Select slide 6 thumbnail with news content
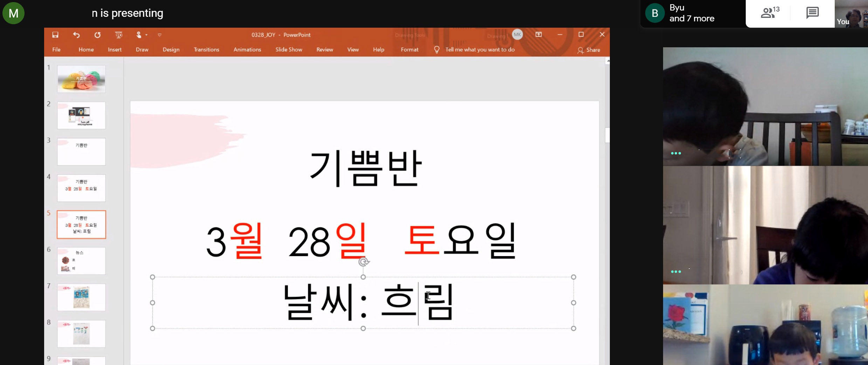 click(x=81, y=261)
